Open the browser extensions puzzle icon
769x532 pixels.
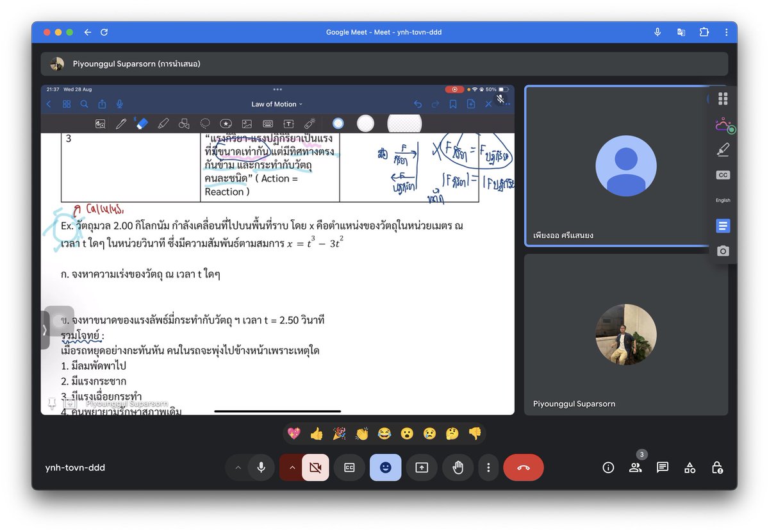[704, 32]
